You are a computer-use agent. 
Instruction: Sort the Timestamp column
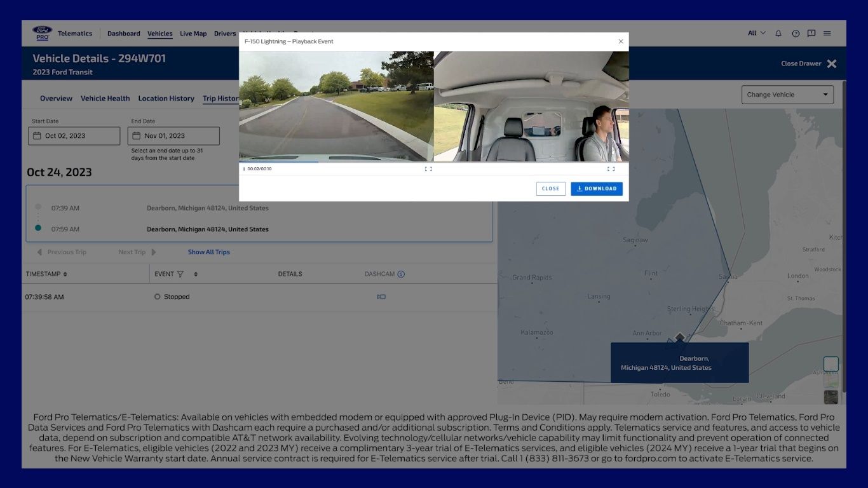pyautogui.click(x=65, y=274)
